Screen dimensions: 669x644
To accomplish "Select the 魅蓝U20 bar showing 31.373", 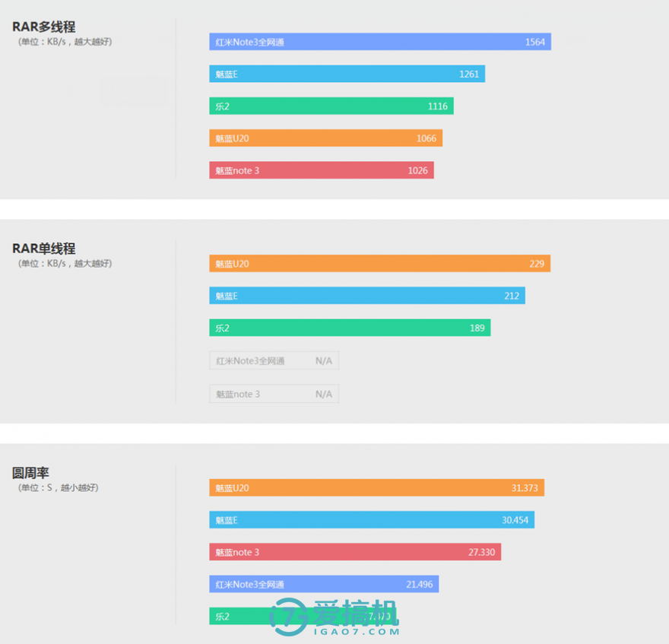I will point(377,487).
